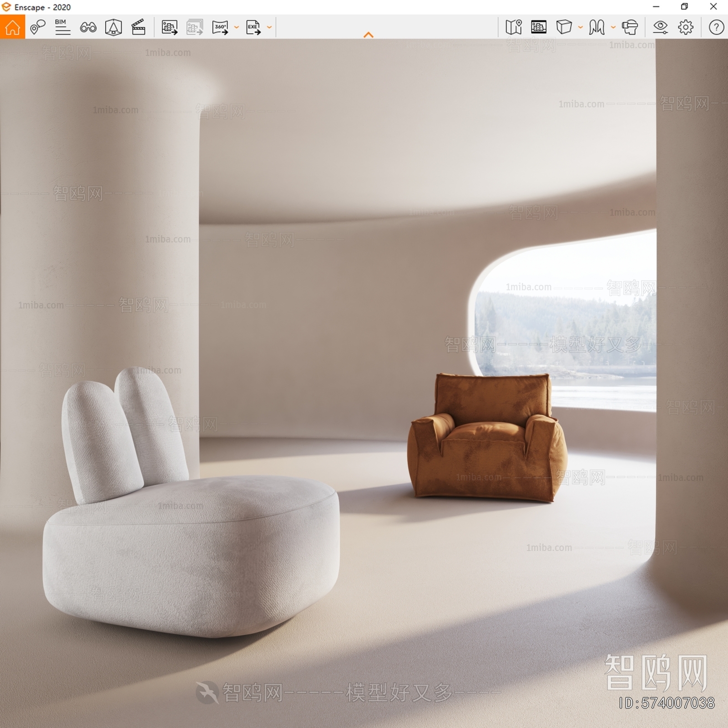Viewport: 728px width, 728px height.
Task: Expand the fly mode dropdown arrow
Action: click(613, 27)
